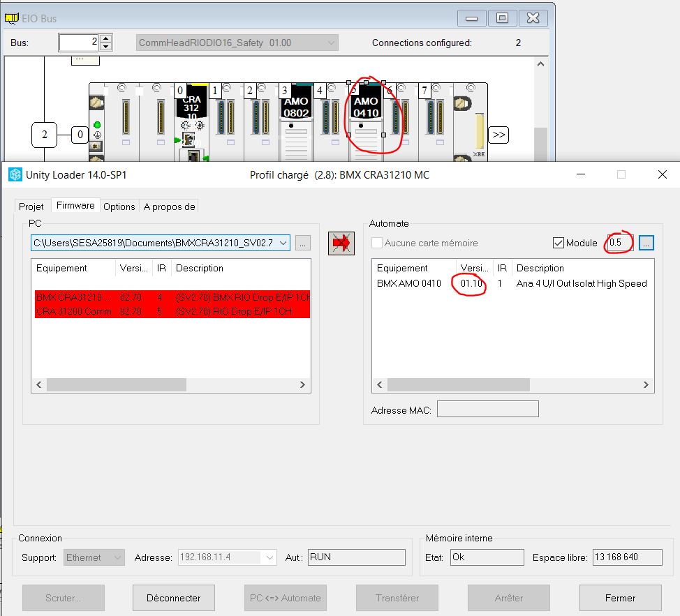Open the Adresse IP dropdown
The image size is (680, 616).
[x=269, y=557]
